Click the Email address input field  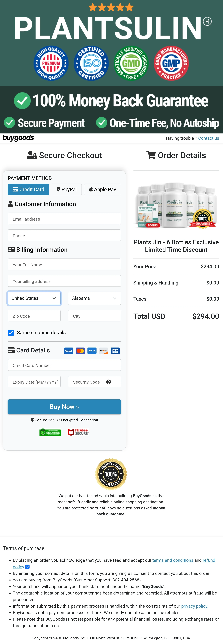click(x=64, y=219)
